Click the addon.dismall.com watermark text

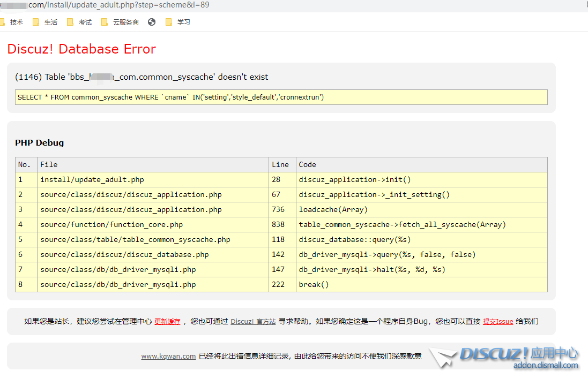(x=546, y=366)
